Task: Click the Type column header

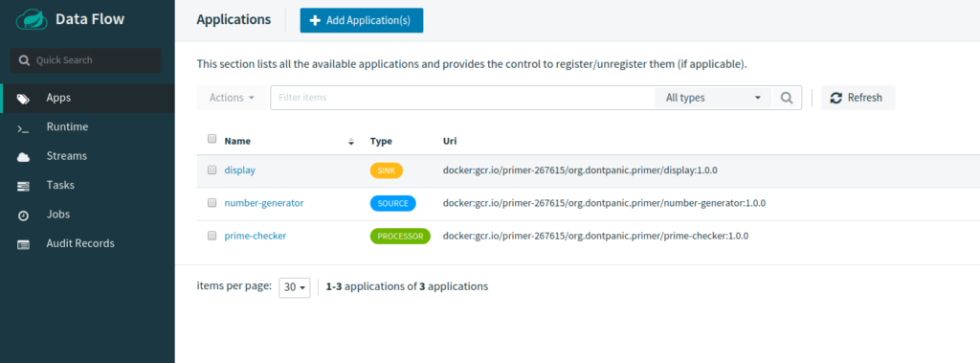Action: (381, 142)
